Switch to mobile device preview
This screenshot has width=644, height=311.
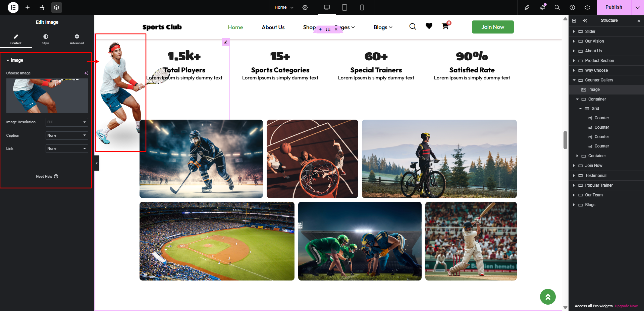point(362,7)
